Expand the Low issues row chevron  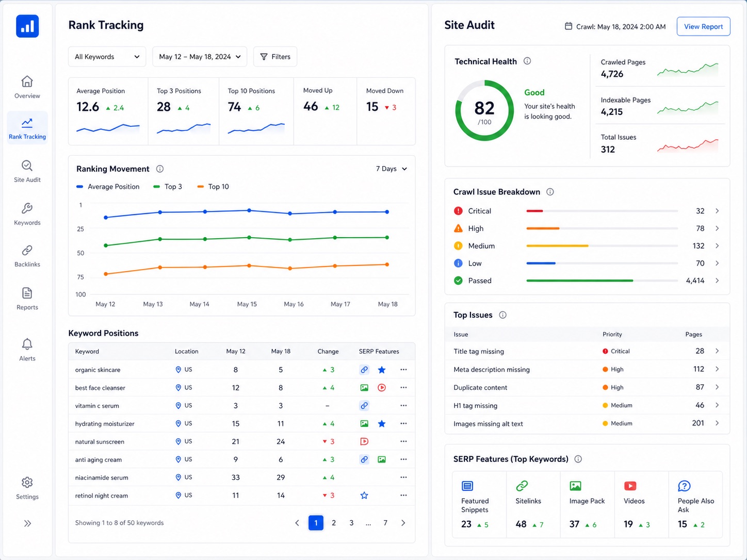[717, 263]
